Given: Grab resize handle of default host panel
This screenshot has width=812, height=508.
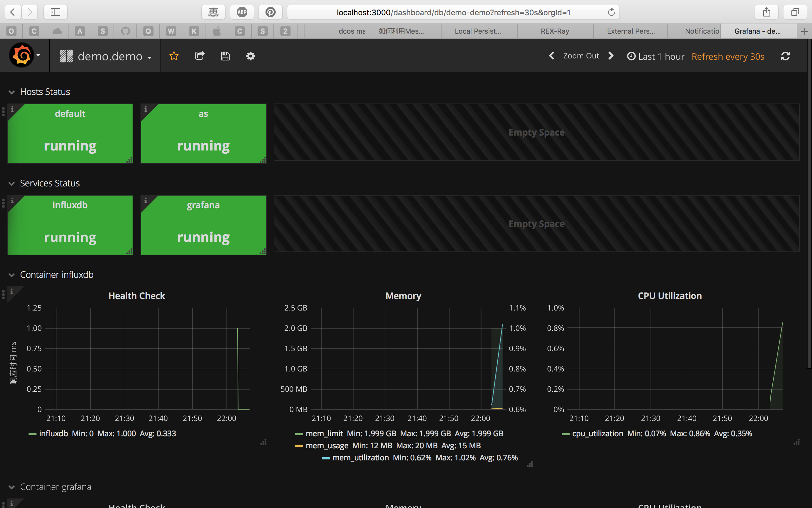Looking at the screenshot, I should point(129,160).
